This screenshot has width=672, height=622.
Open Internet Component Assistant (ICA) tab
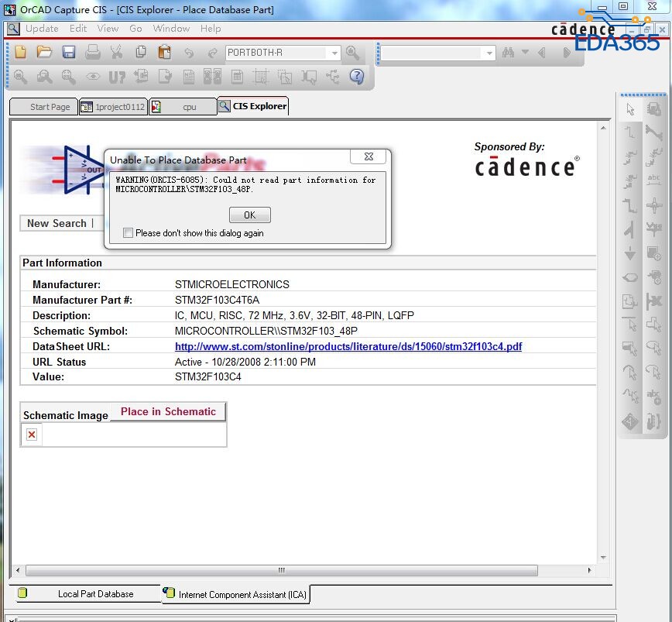click(x=235, y=594)
